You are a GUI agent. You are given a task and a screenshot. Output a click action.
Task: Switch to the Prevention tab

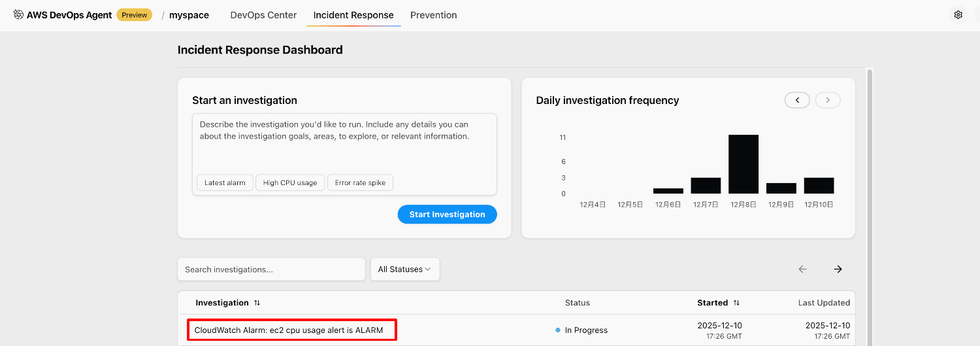click(433, 15)
